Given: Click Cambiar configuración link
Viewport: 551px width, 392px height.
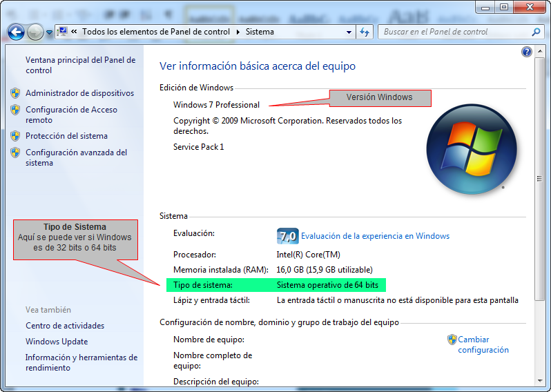Looking at the screenshot, I should [x=483, y=344].
